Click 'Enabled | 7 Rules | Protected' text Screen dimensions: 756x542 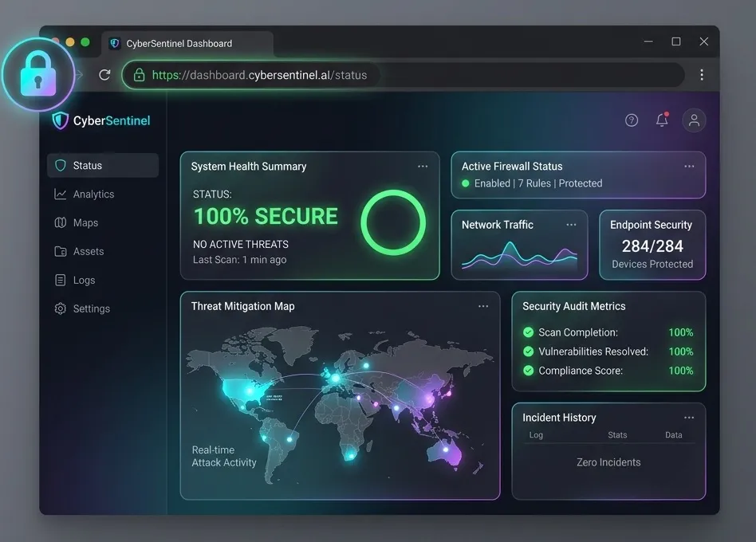click(538, 183)
